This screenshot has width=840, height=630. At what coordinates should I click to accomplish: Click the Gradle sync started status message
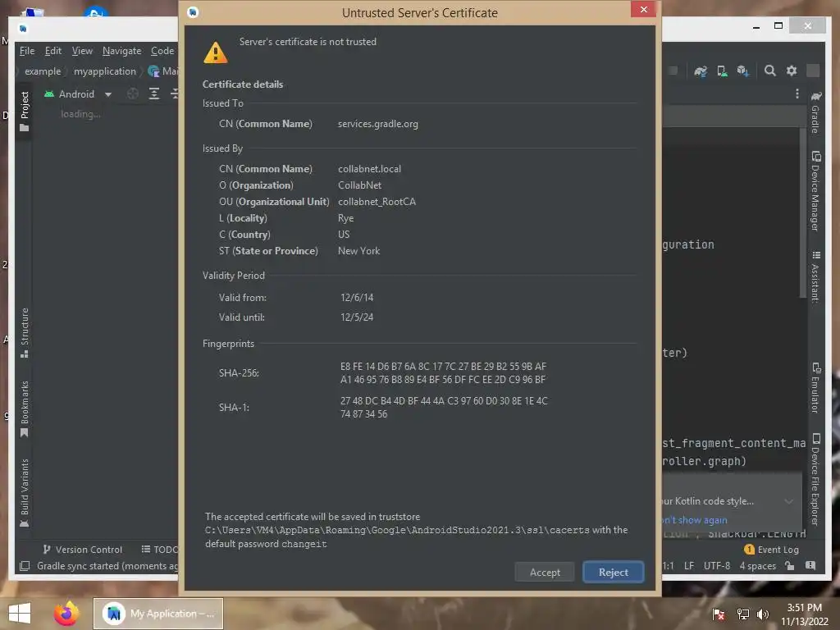[107, 566]
